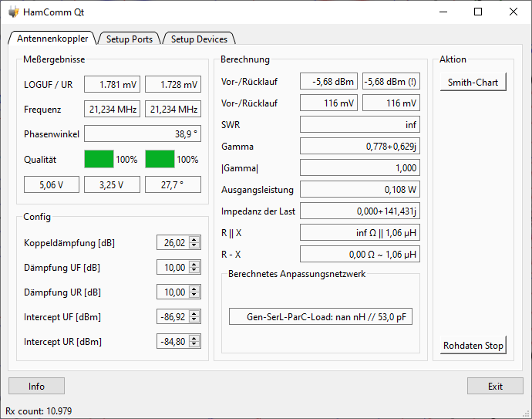Increase Dämpfung UF with up arrow
This screenshot has height=419, width=532.
(x=194, y=264)
